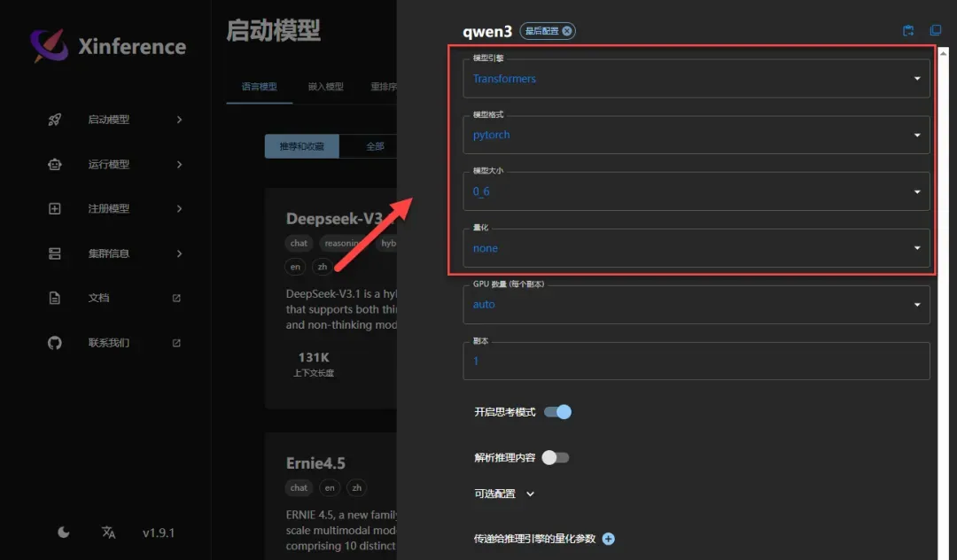Click the 传递给推理引擎的量化参数 label
This screenshot has height=560, width=957.
(x=534, y=539)
